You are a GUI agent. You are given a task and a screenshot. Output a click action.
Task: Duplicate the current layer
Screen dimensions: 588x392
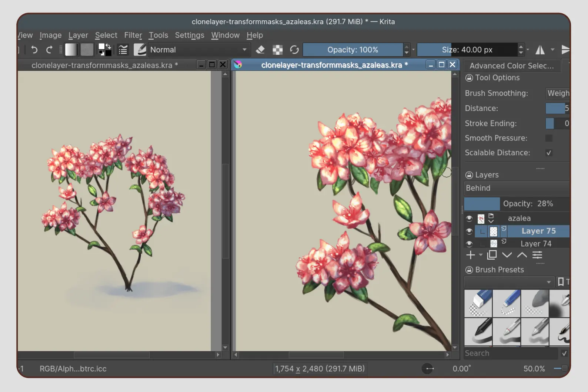point(492,255)
